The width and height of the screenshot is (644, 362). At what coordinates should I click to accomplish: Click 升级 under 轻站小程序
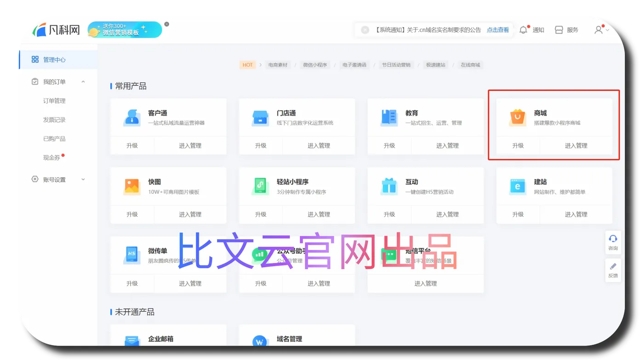click(261, 215)
